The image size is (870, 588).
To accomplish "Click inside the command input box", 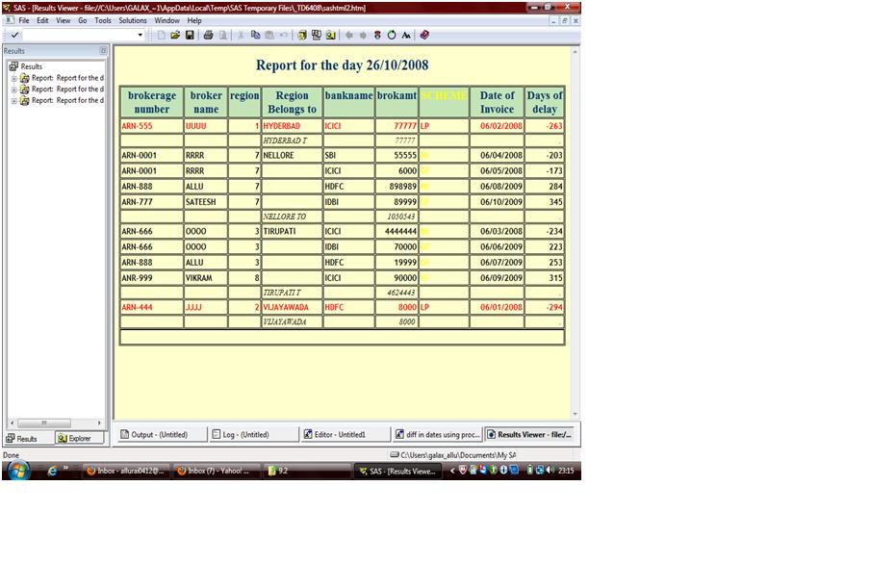I will (x=79, y=35).
